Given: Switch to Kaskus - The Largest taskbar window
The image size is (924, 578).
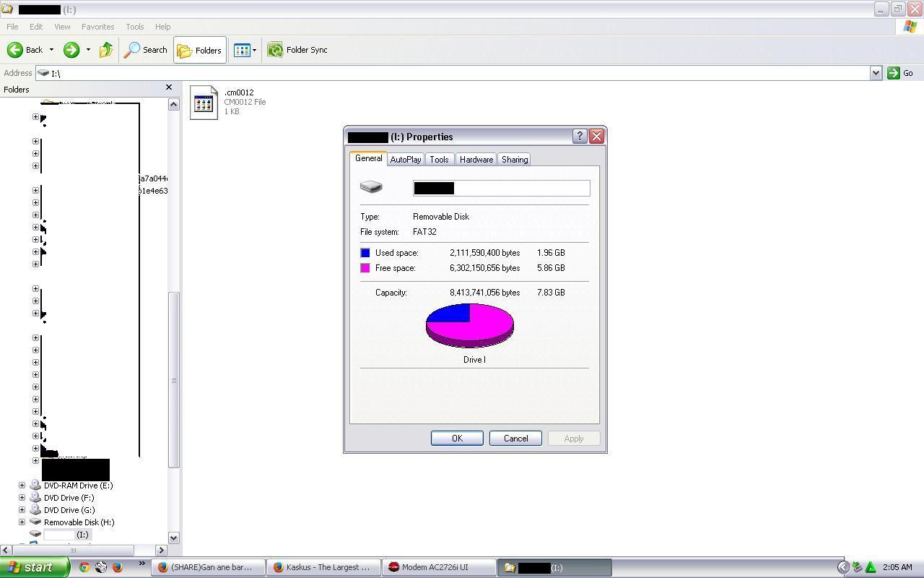Looking at the screenshot, I should pyautogui.click(x=323, y=567).
